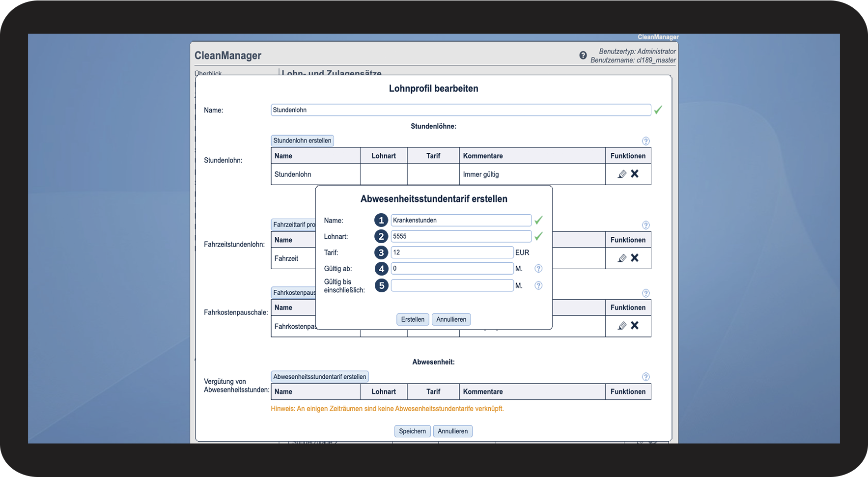Open help for Gültig ab field
The image size is (868, 477).
[x=538, y=269]
